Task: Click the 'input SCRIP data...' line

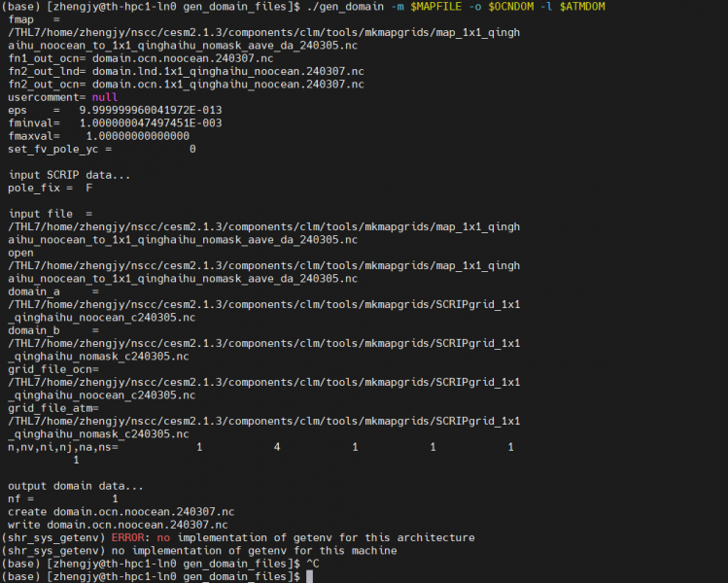Action: click(69, 175)
